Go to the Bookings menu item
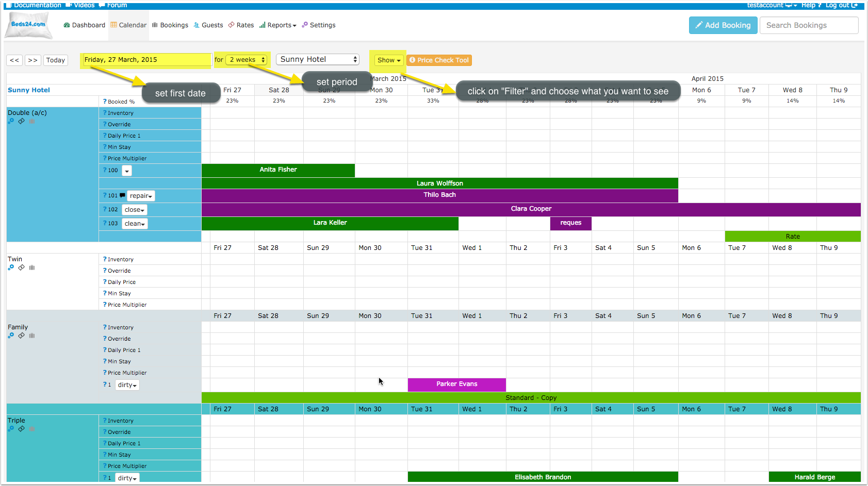Screen dimensions: 868x486 [x=170, y=25]
